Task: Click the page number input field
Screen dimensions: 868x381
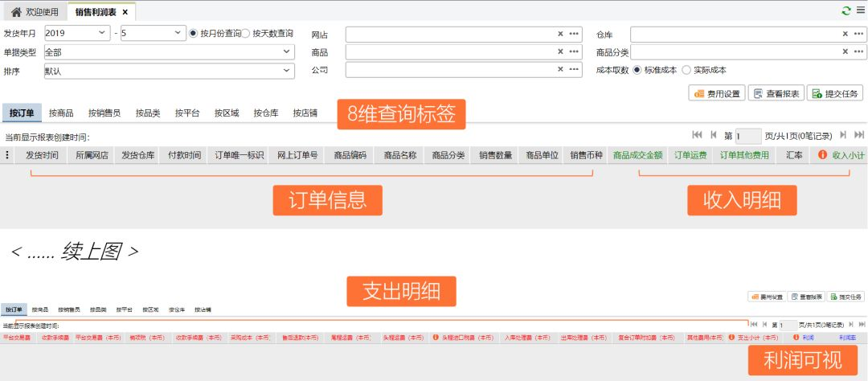Action: click(x=748, y=136)
